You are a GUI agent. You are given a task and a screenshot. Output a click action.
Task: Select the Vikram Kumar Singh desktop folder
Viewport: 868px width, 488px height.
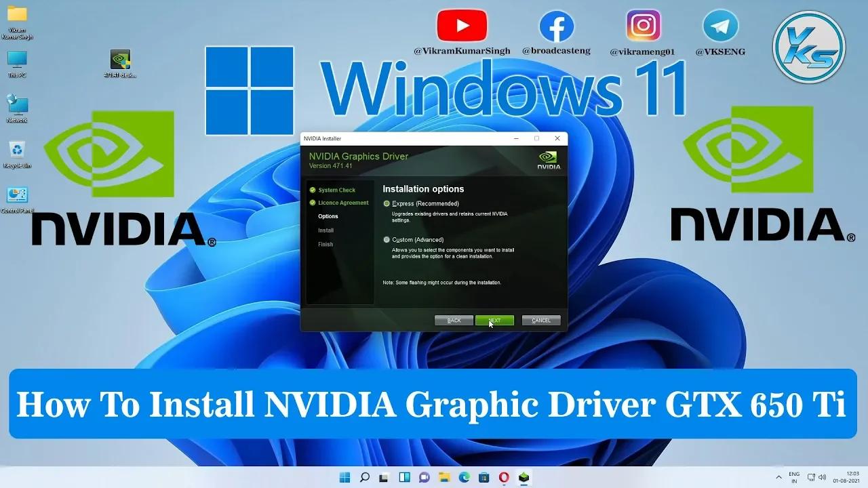click(x=17, y=24)
